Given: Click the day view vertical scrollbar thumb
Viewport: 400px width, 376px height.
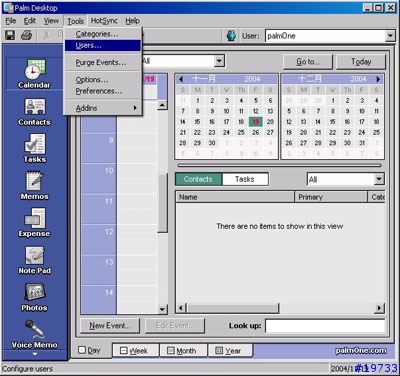Looking at the screenshot, I should (x=162, y=203).
